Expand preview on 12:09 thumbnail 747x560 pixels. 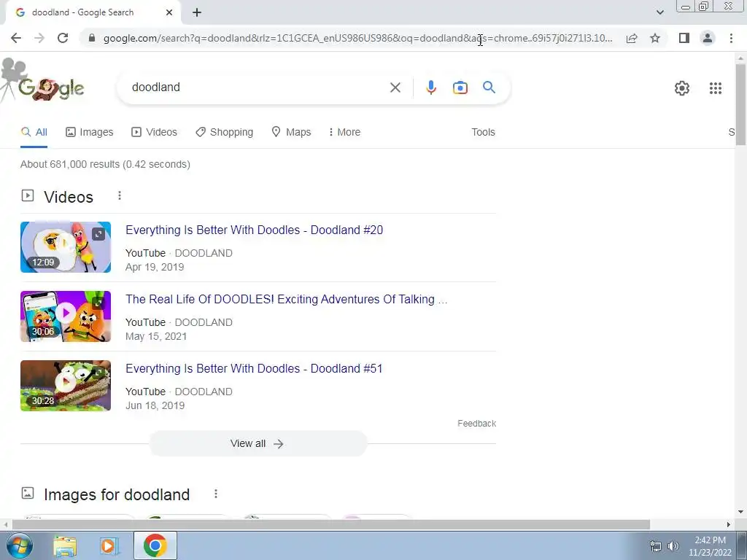pyautogui.click(x=98, y=234)
